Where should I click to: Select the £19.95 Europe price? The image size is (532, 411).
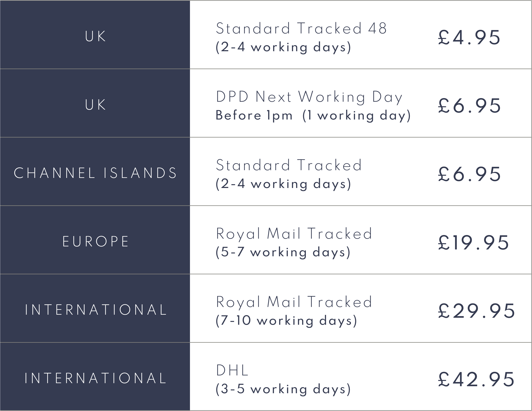click(x=473, y=243)
